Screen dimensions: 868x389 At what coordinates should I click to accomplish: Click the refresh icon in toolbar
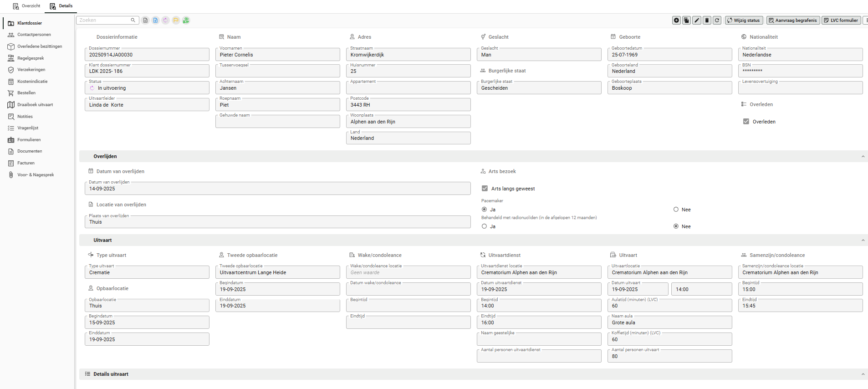[717, 20]
